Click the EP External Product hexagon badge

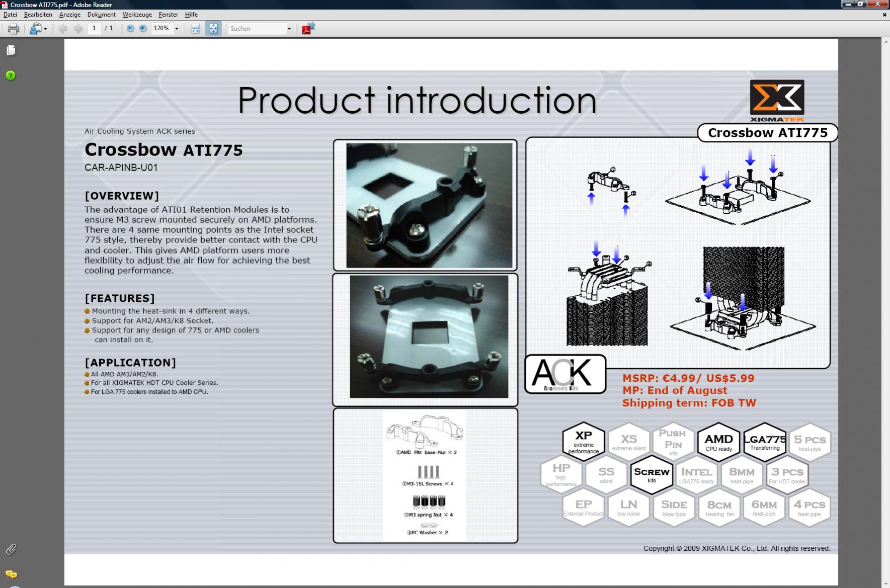point(584,507)
